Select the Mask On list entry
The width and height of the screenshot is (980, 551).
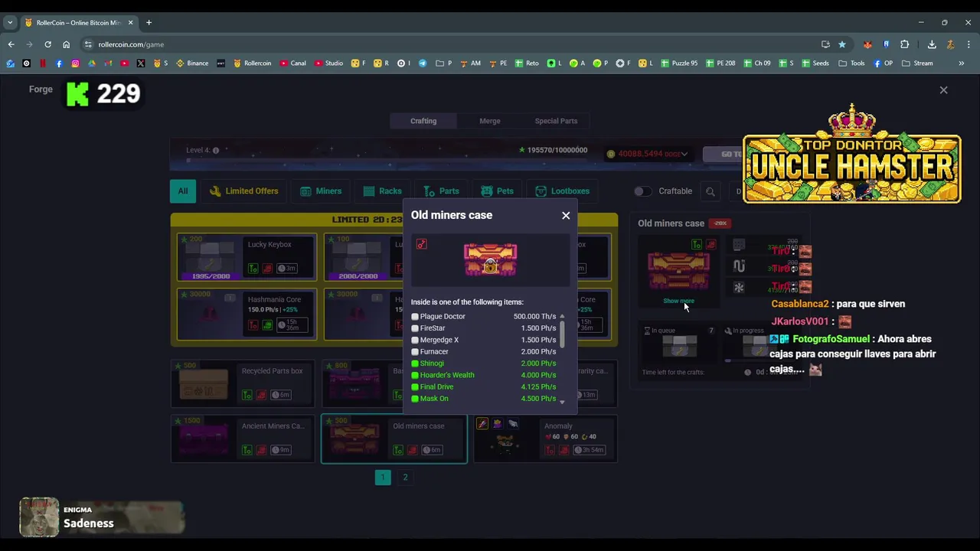point(484,399)
